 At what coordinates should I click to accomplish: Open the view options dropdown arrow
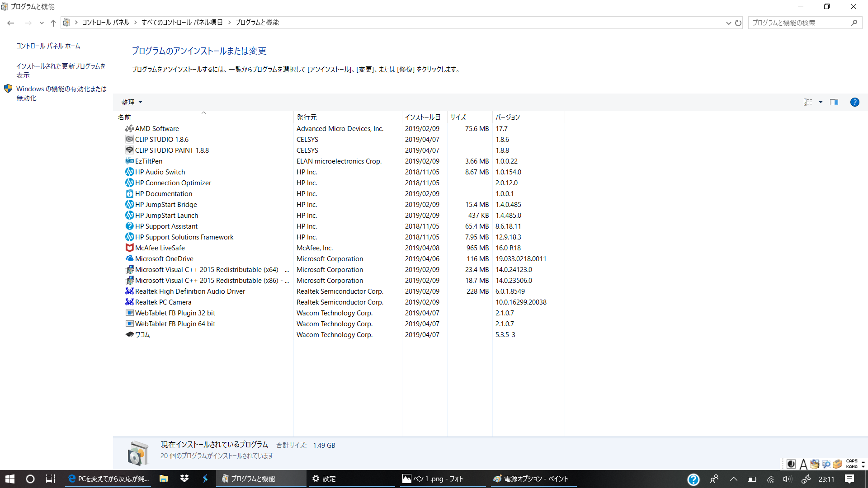(x=821, y=102)
